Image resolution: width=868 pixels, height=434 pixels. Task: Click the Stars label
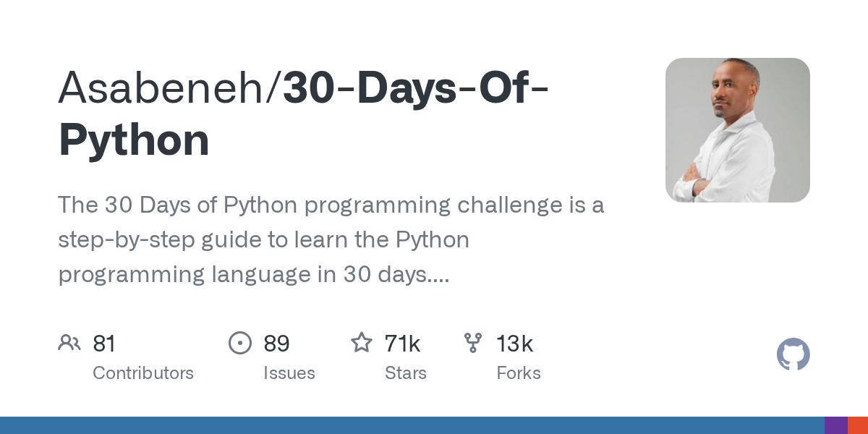point(406,373)
